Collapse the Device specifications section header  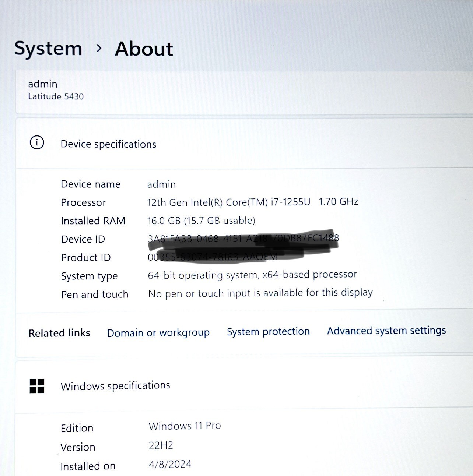[244, 144]
